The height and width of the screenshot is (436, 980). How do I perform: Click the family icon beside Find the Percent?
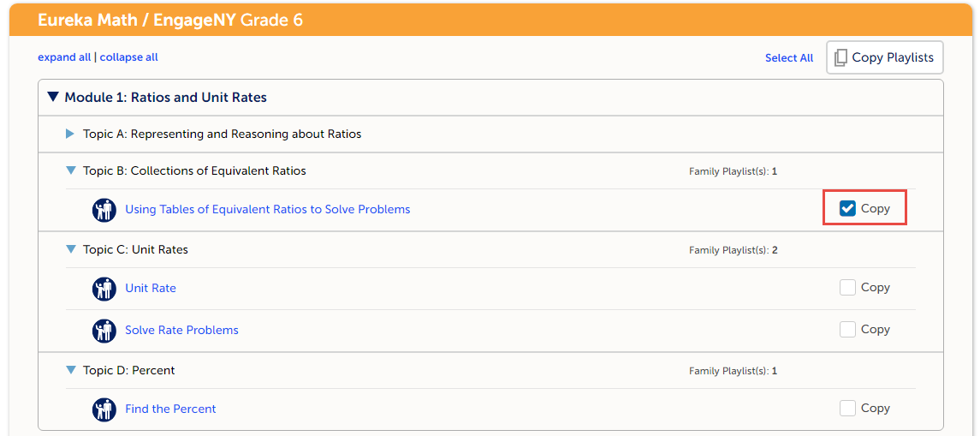point(104,409)
